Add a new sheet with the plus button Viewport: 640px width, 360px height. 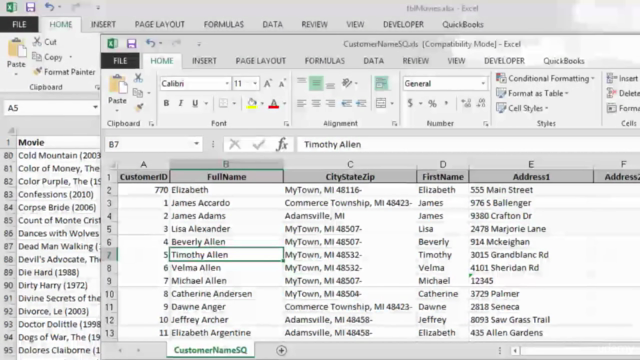[x=281, y=351]
